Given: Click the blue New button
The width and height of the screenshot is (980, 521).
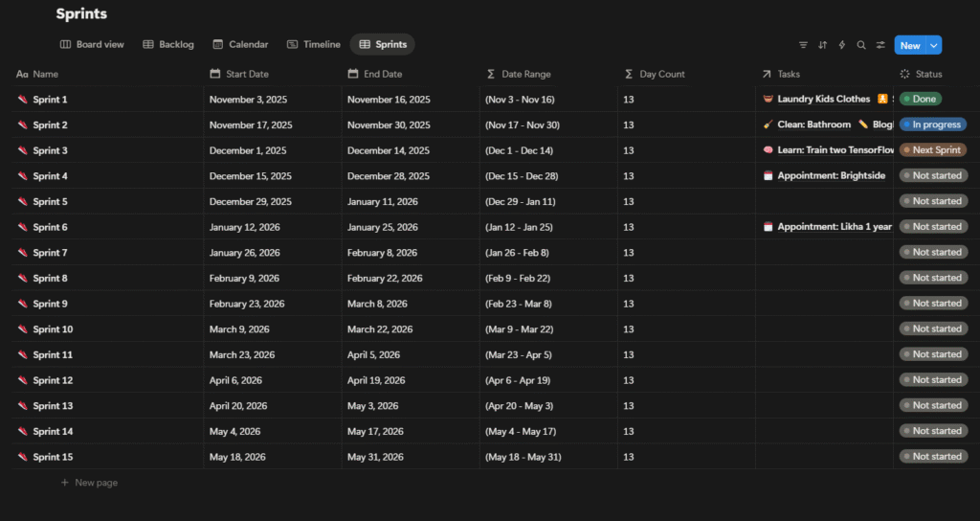Looking at the screenshot, I should [x=909, y=45].
